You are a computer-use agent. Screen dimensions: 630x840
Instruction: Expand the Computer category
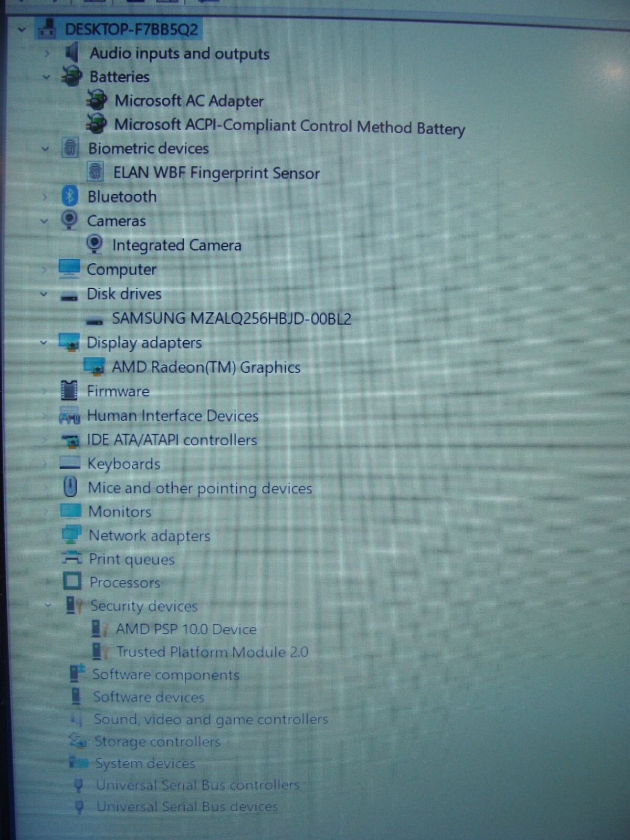click(44, 270)
